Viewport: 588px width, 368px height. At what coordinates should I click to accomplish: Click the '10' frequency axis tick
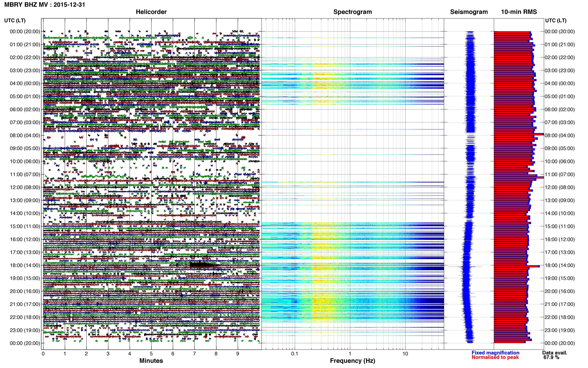coord(405,354)
